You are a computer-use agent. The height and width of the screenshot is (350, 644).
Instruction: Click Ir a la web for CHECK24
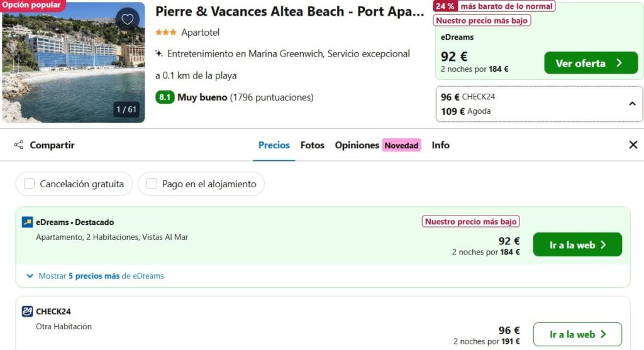pos(577,334)
